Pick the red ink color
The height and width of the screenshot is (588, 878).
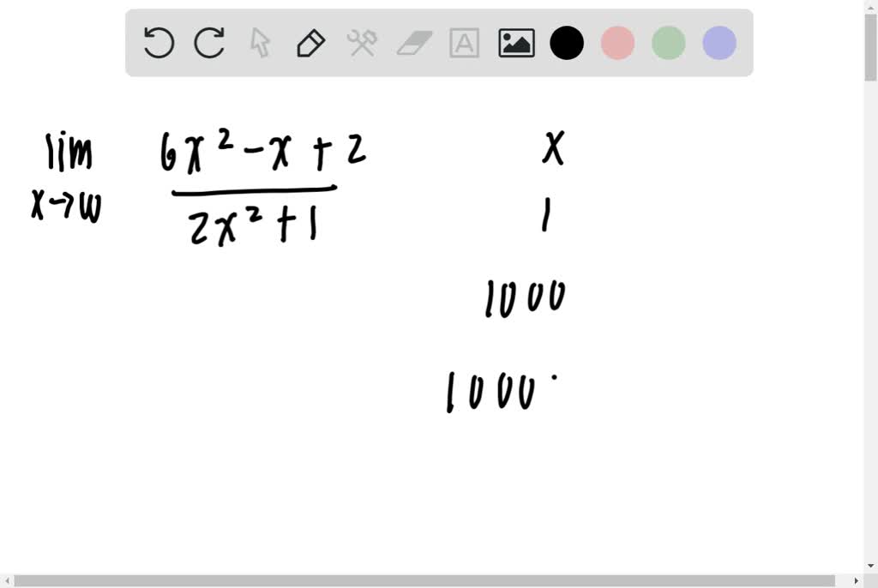(617, 42)
